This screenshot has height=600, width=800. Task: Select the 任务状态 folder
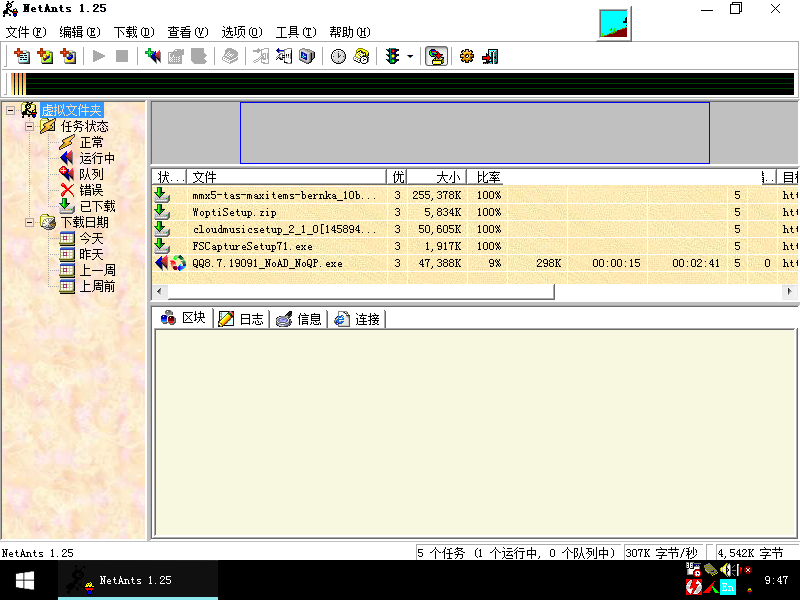(85, 126)
